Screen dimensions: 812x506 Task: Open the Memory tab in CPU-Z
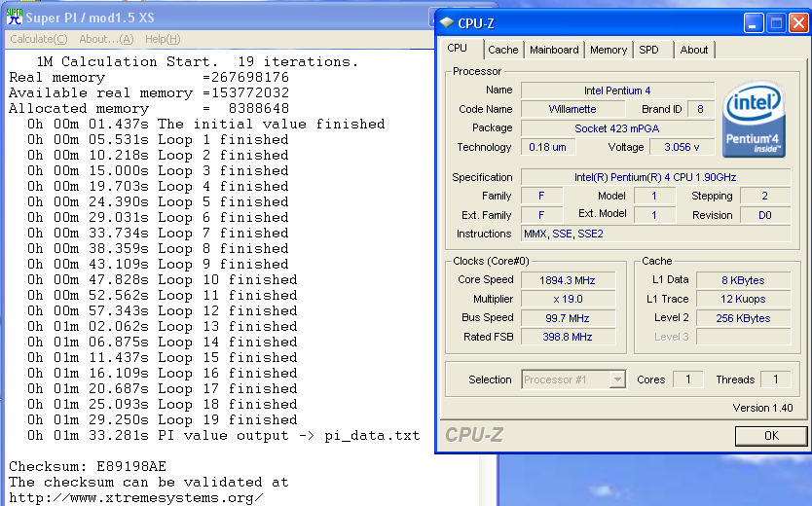click(609, 50)
